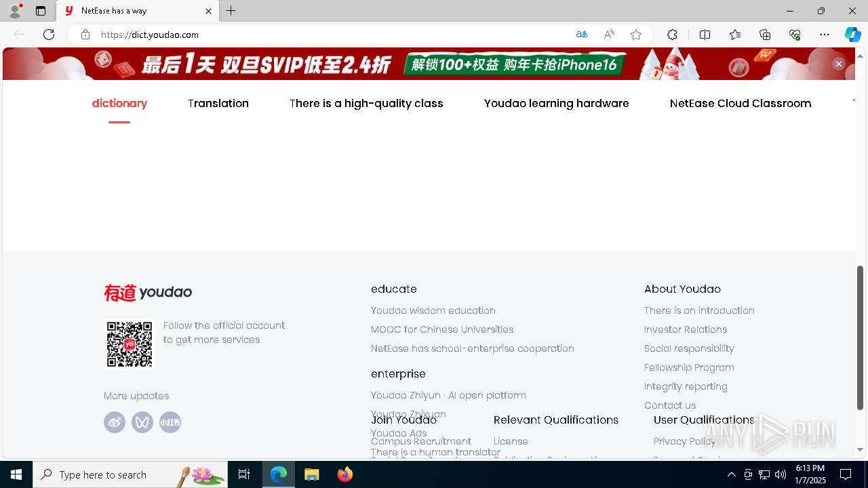The width and height of the screenshot is (868, 488).
Task: Open the tab actions menu
Action: [41, 11]
